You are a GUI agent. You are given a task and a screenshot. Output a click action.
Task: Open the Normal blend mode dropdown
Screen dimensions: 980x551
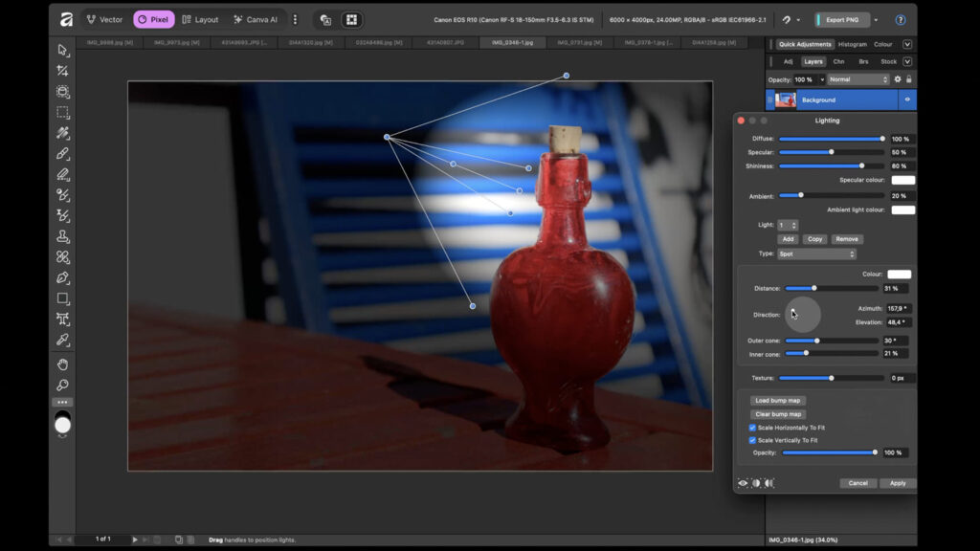pos(858,79)
